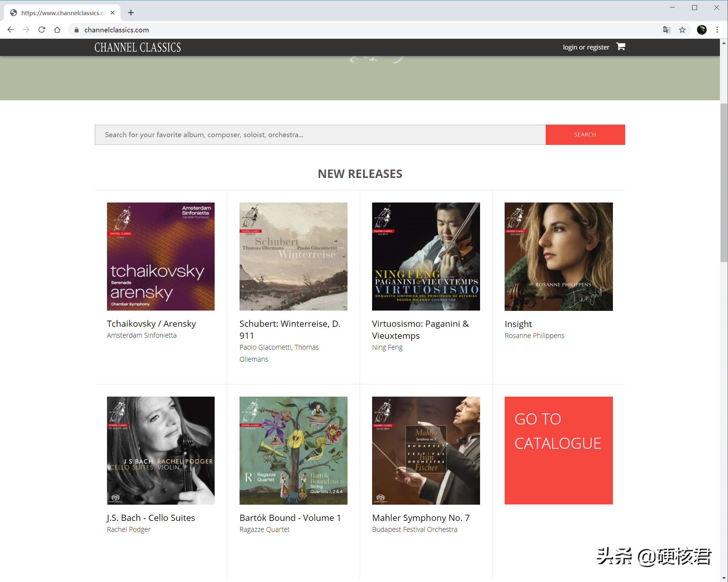Close the channelclassics tab
The image size is (728, 582).
(x=112, y=13)
